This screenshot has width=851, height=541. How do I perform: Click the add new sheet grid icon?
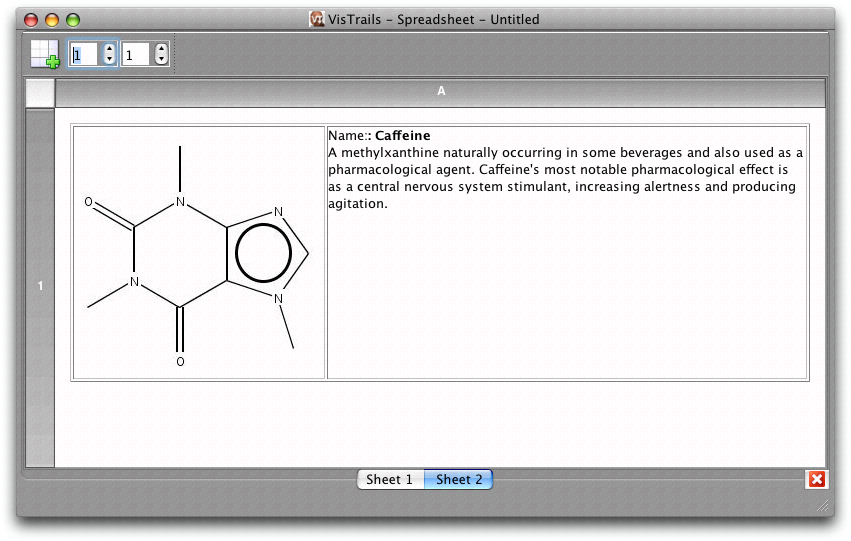tap(45, 54)
